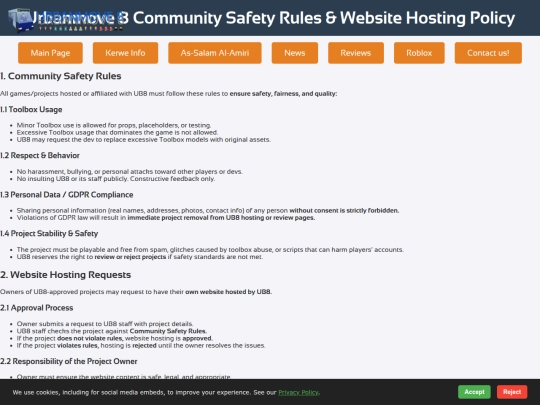
Task: Click the 'Minor Toolbox use is allowed' bullet
Action: pyautogui.click(x=114, y=125)
